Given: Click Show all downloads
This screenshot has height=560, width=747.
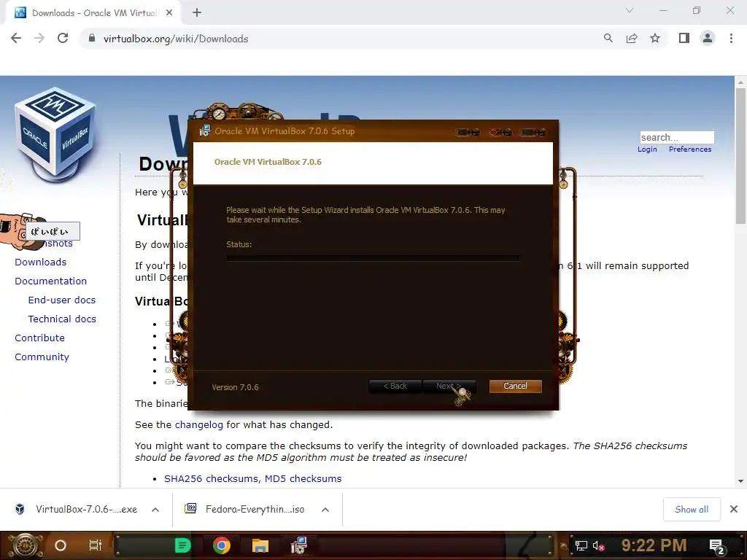Looking at the screenshot, I should coord(692,510).
